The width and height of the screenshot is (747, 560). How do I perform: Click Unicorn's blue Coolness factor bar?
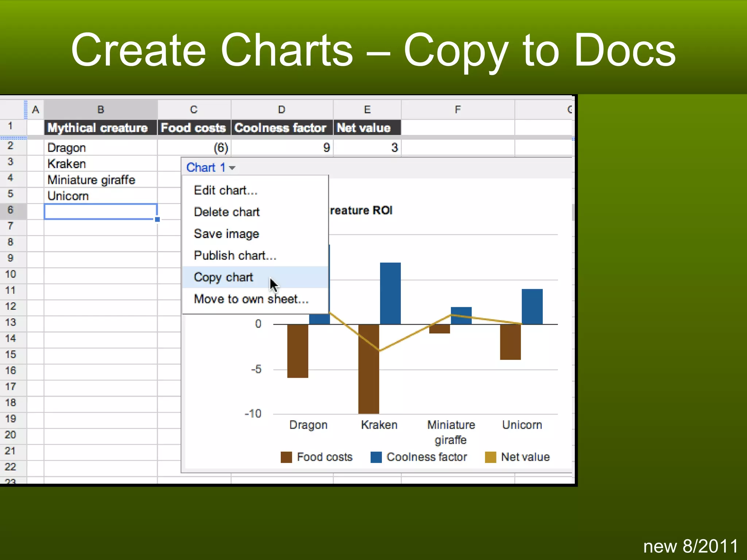[532, 306]
